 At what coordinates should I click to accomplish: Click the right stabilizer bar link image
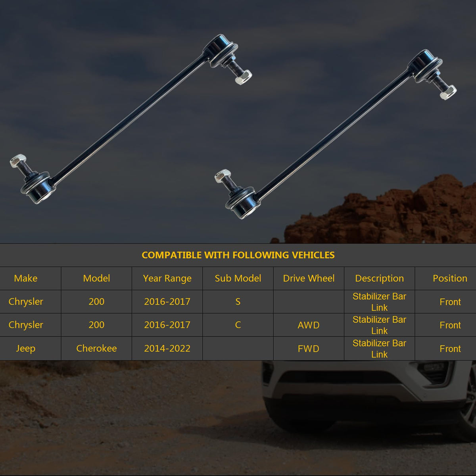pyautogui.click(x=333, y=135)
